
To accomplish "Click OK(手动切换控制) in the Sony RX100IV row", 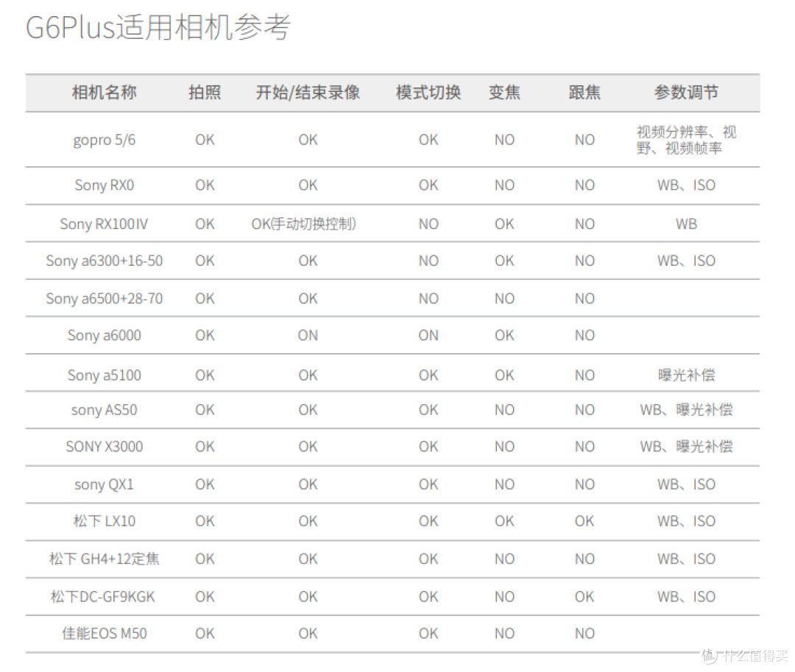I will point(304,224).
